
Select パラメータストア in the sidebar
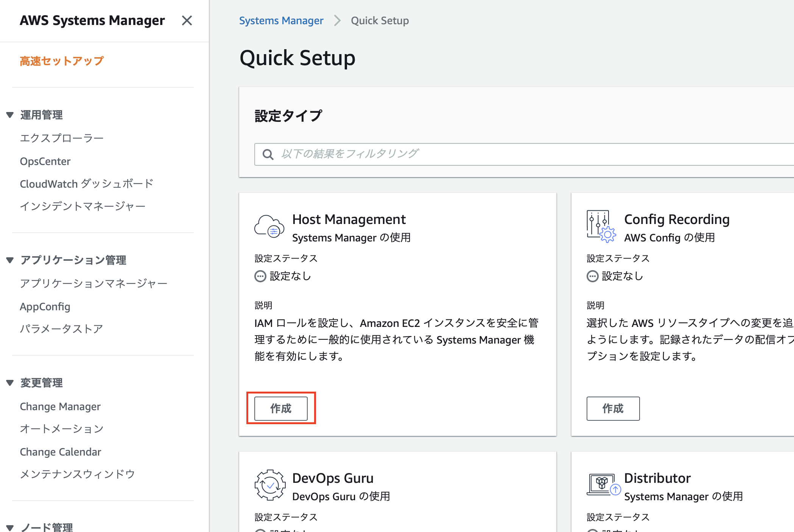tap(61, 328)
